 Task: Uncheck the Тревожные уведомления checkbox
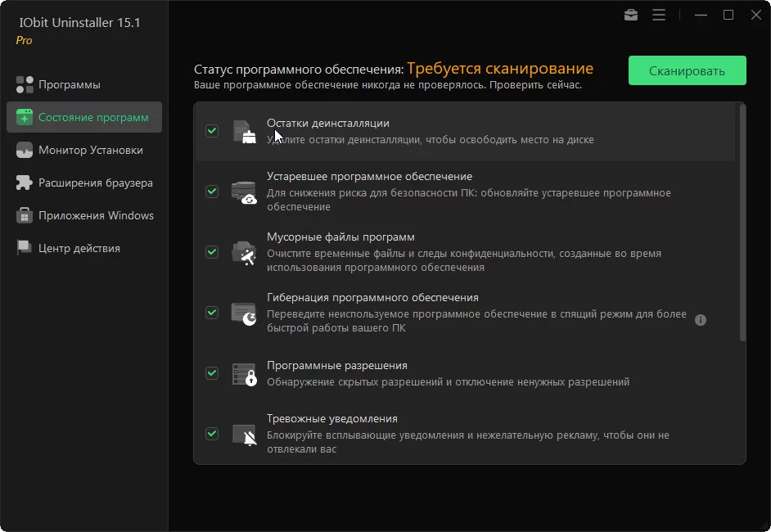point(212,434)
